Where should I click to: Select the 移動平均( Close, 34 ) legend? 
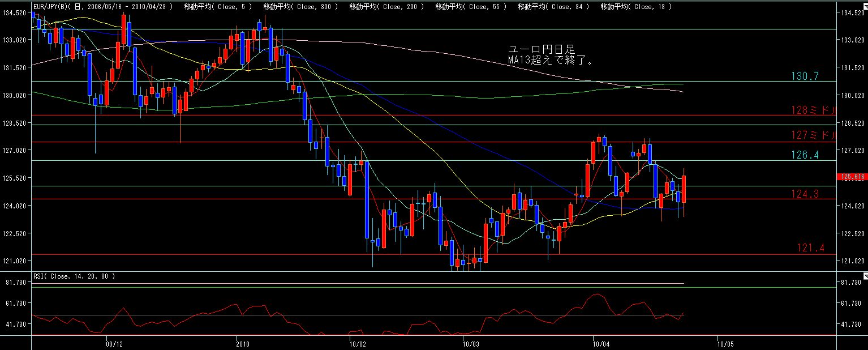553,7
